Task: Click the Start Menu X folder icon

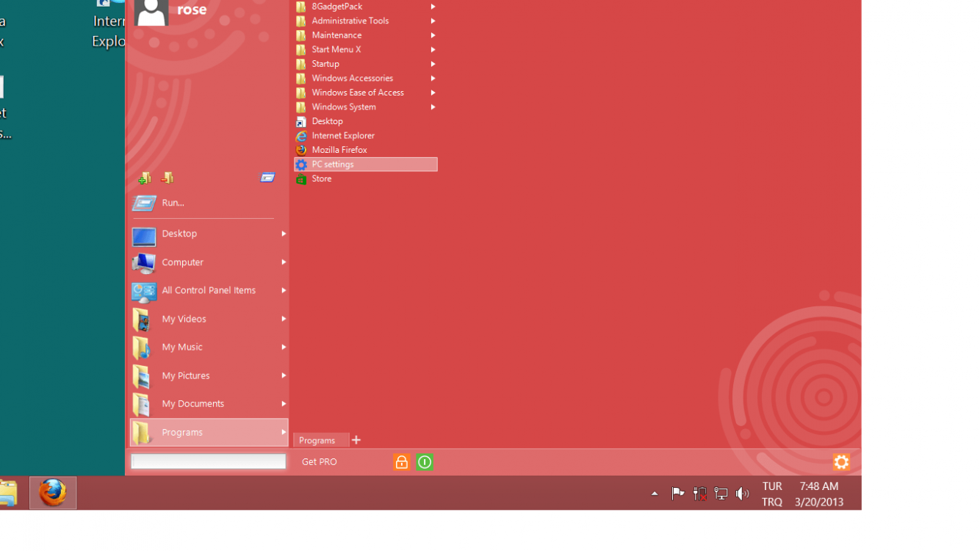Action: pos(301,50)
